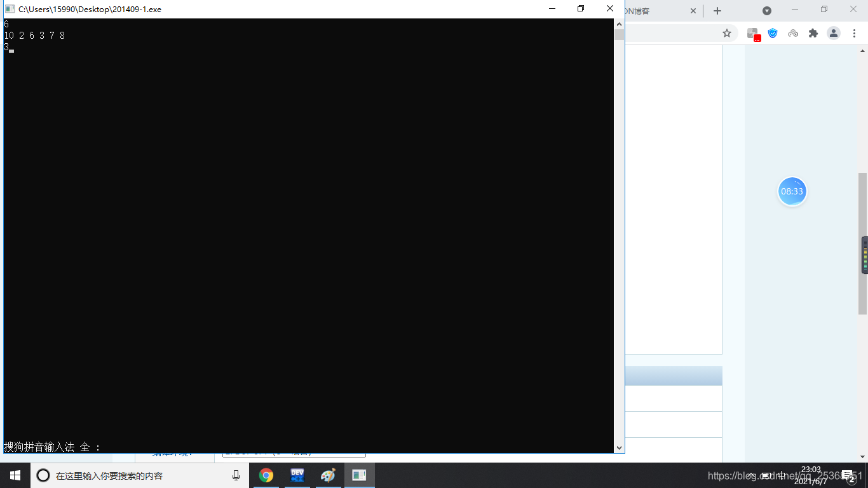
Task: Click the Cortana circle icon in search
Action: (x=43, y=475)
